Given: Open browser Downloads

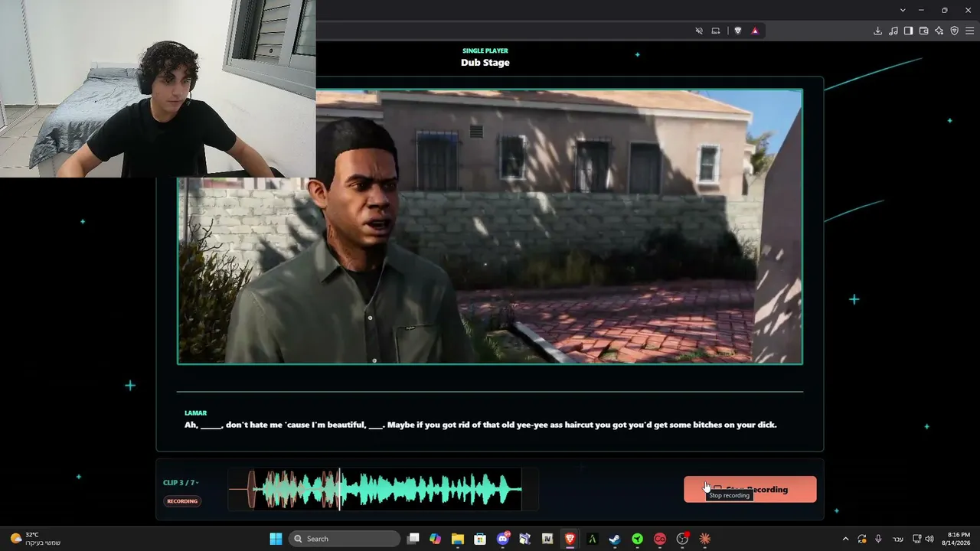Looking at the screenshot, I should (x=877, y=31).
